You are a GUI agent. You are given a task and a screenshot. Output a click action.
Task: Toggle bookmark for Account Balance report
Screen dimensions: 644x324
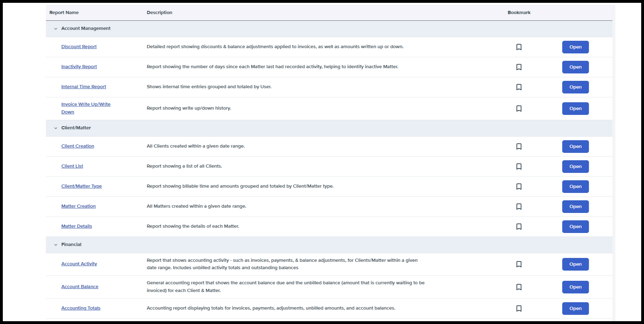click(519, 287)
